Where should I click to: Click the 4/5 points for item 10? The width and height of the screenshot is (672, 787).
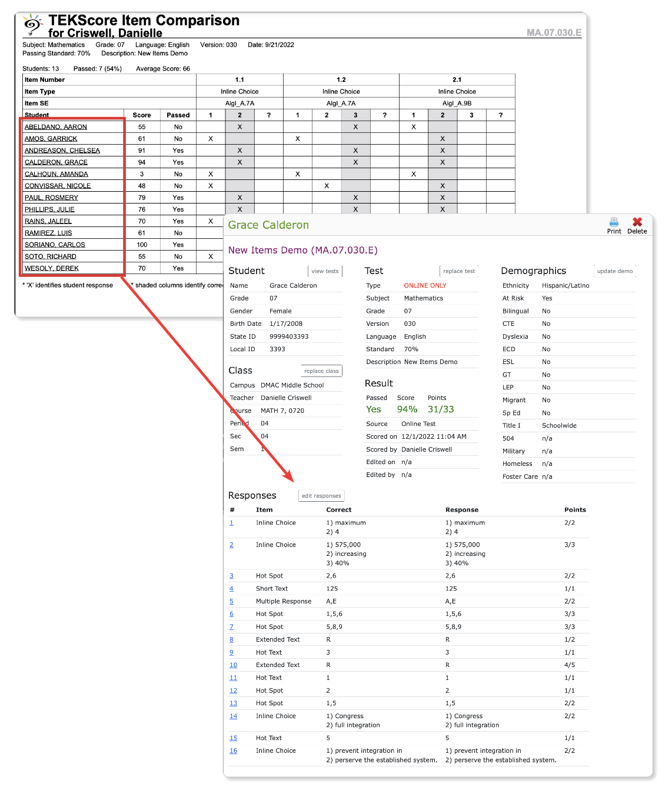tap(570, 665)
